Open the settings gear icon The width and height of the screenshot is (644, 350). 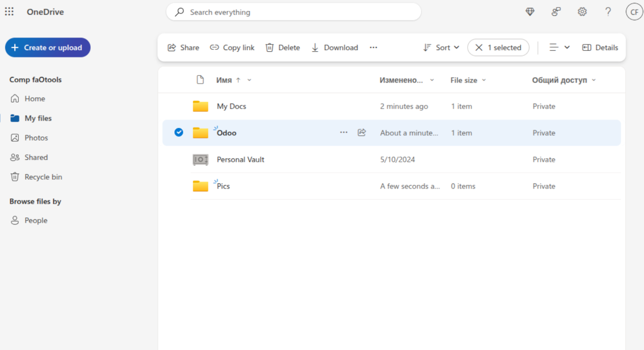[582, 12]
